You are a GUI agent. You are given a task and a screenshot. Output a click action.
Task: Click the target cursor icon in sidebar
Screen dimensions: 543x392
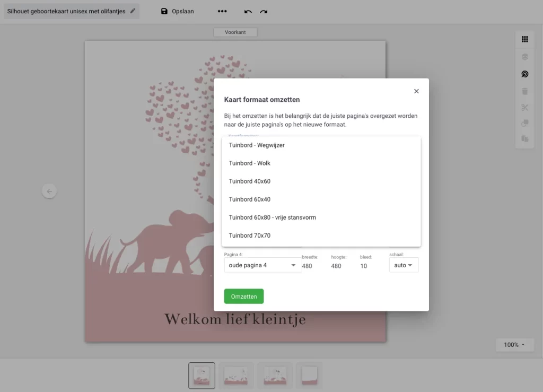pos(524,74)
